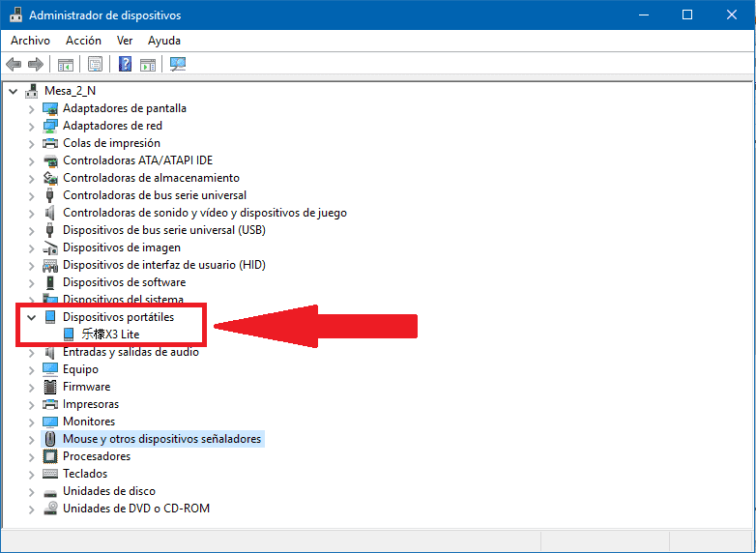Image resolution: width=756 pixels, height=553 pixels.
Task: Click Controladoras de bus serie universal icon
Action: (49, 195)
